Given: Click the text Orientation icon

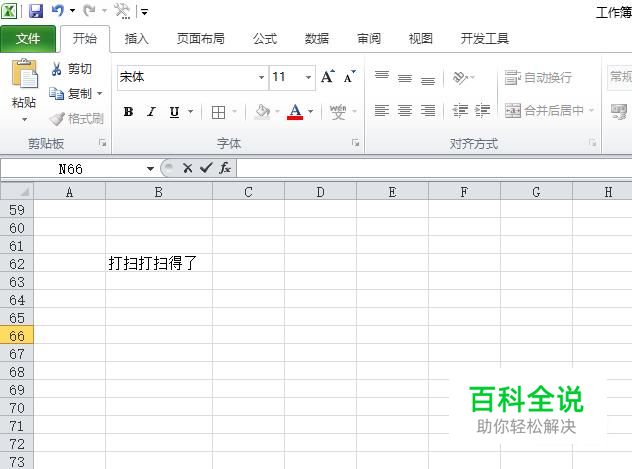Looking at the screenshot, I should coord(460,77).
